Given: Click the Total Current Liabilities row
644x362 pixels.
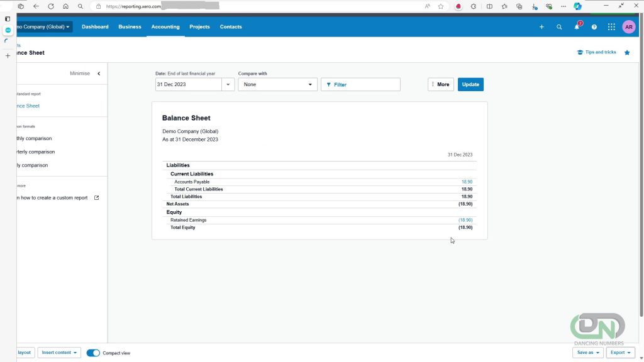Looking at the screenshot, I should click(x=319, y=189).
